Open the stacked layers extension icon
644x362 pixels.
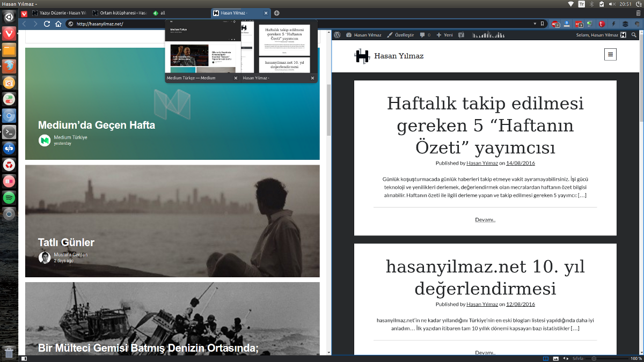(x=625, y=24)
